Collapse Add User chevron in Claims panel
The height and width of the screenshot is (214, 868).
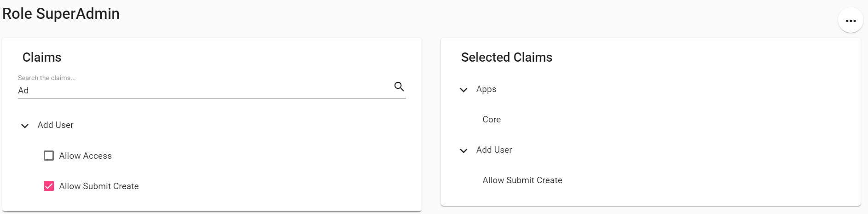pyautogui.click(x=25, y=126)
